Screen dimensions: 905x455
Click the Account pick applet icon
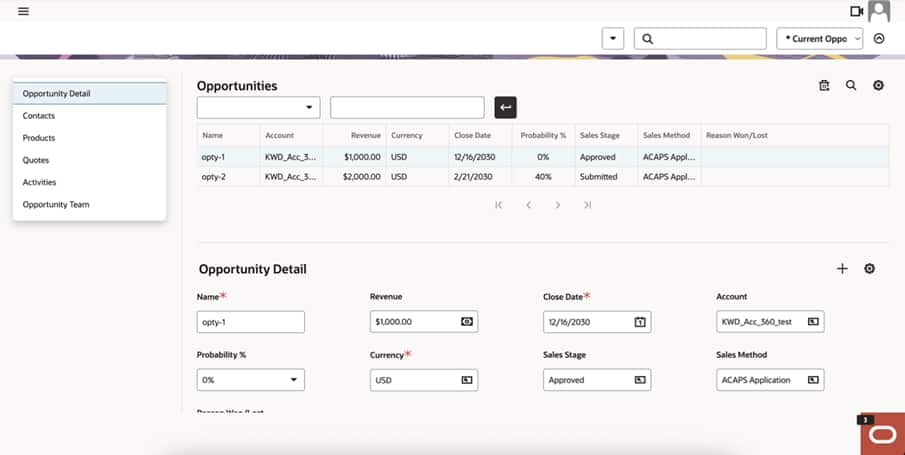(813, 322)
